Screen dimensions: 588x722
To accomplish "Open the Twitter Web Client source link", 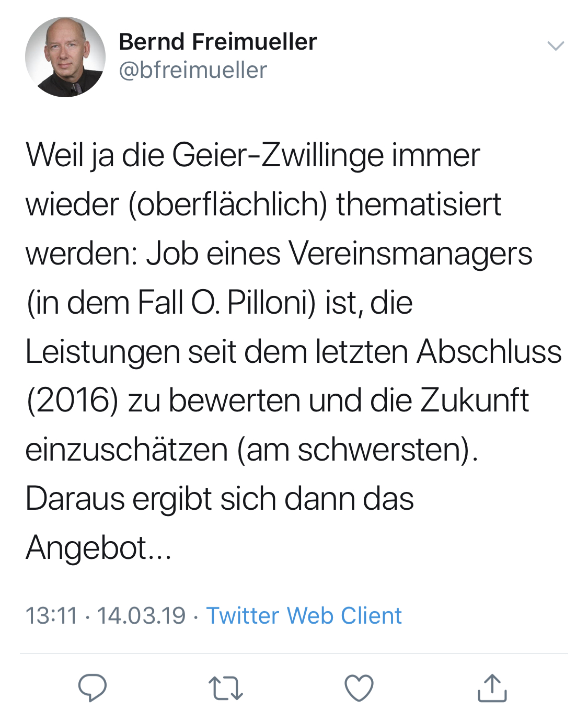I will [304, 615].
